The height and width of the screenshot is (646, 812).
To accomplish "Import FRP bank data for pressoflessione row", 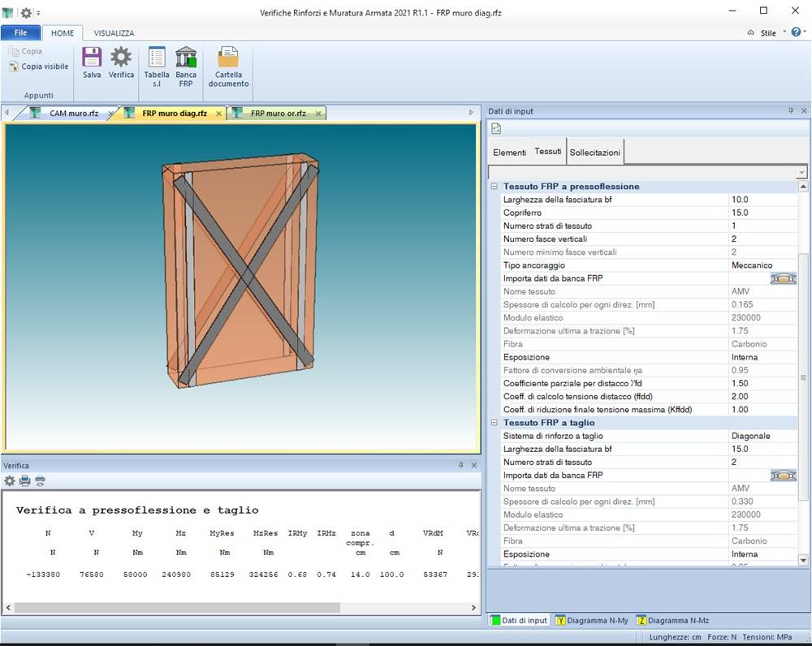I will [x=783, y=278].
